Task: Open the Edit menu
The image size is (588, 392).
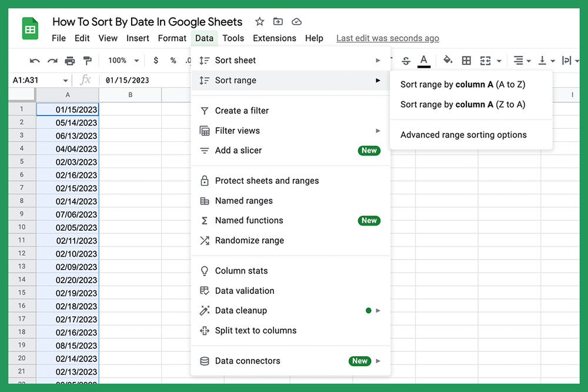Action: click(x=82, y=38)
